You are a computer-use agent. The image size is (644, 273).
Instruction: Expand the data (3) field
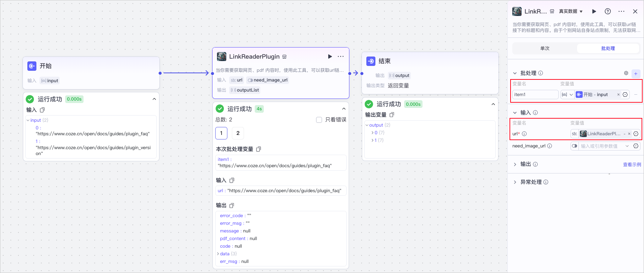click(218, 254)
